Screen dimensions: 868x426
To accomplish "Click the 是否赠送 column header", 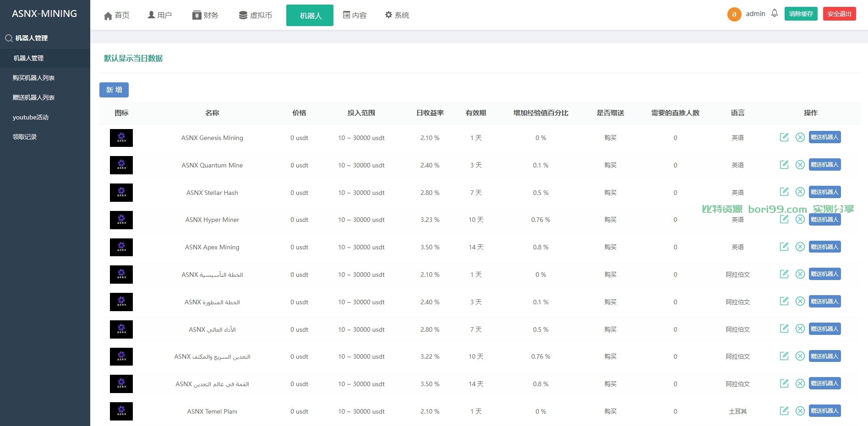I will click(610, 113).
